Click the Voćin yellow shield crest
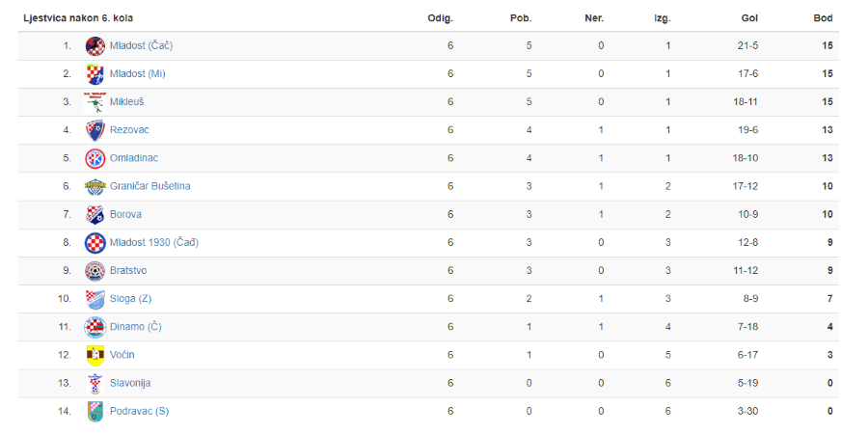This screenshot has height=434, width=868. coord(95,355)
